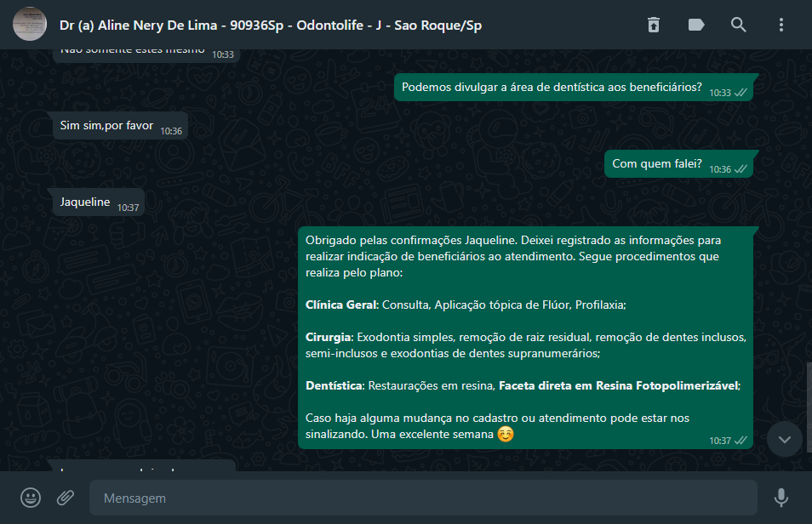Open the label tag icon in header
The width and height of the screenshot is (812, 524).
tap(696, 25)
